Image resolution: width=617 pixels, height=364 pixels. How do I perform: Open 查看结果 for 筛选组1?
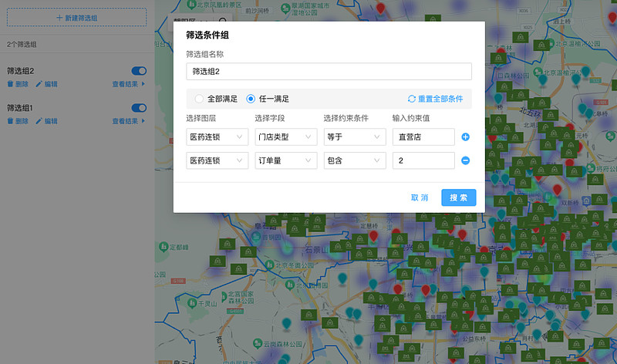129,121
